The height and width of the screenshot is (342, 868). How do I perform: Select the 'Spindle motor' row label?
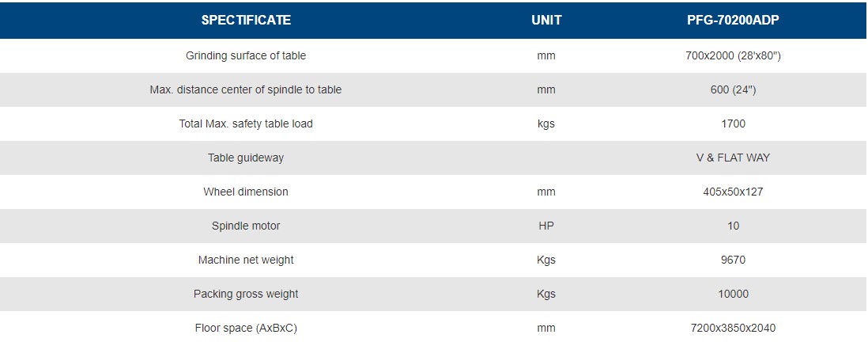point(246,226)
